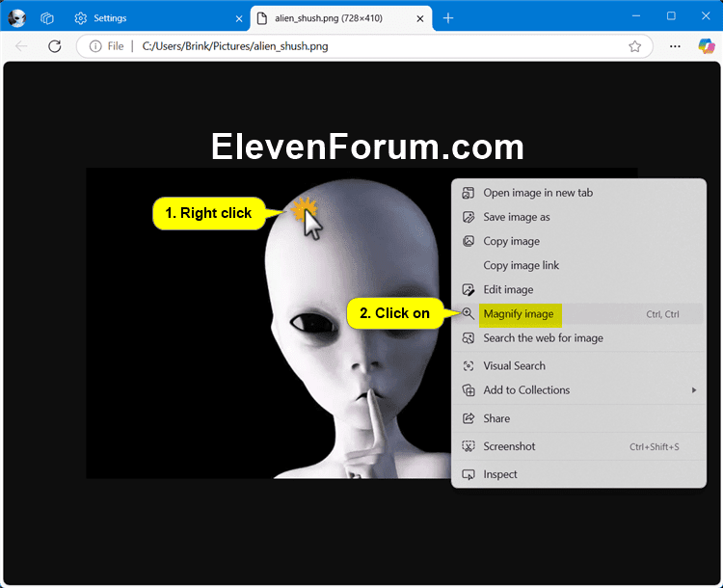Open the Copilot icon

click(707, 46)
